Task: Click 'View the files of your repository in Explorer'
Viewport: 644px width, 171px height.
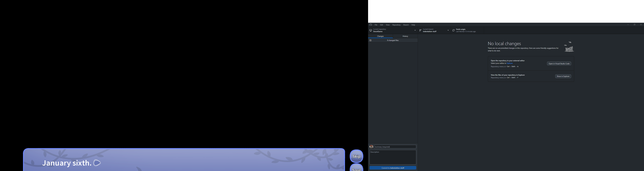Action: [x=508, y=75]
